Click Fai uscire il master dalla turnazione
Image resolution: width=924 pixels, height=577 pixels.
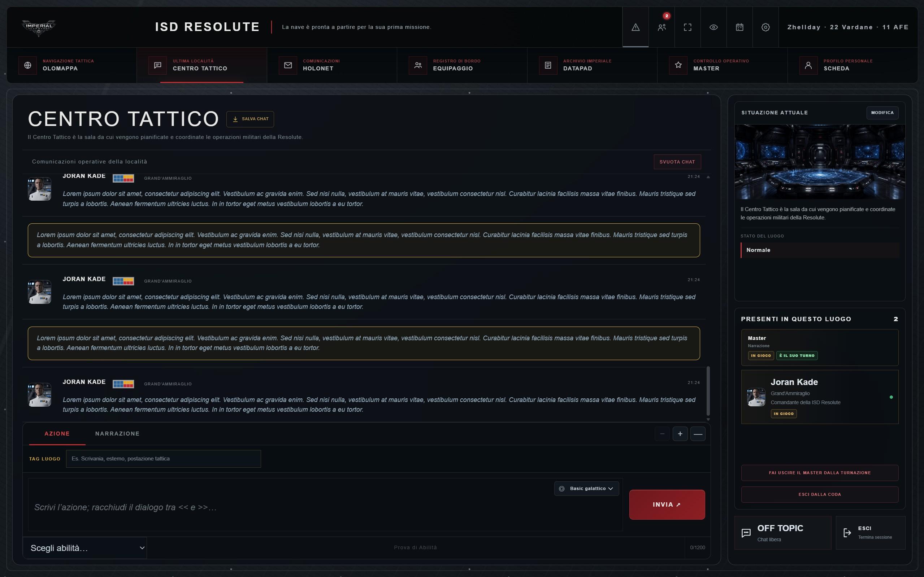point(820,473)
